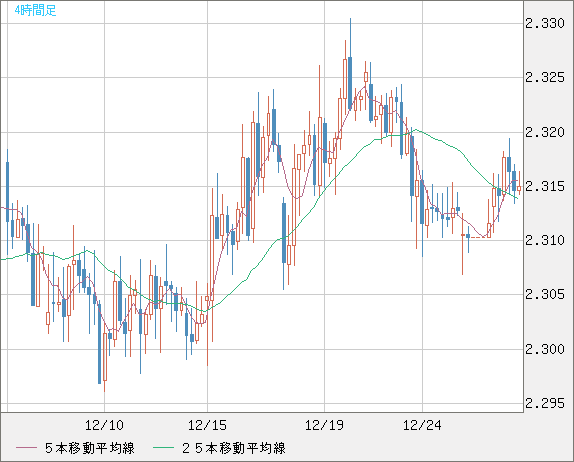Click the purple 5-period MA legend line
574x462 pixels.
point(26,448)
